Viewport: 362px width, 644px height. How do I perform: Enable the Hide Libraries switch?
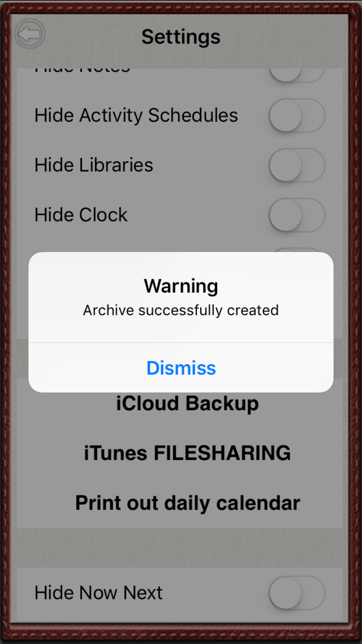[x=297, y=165]
